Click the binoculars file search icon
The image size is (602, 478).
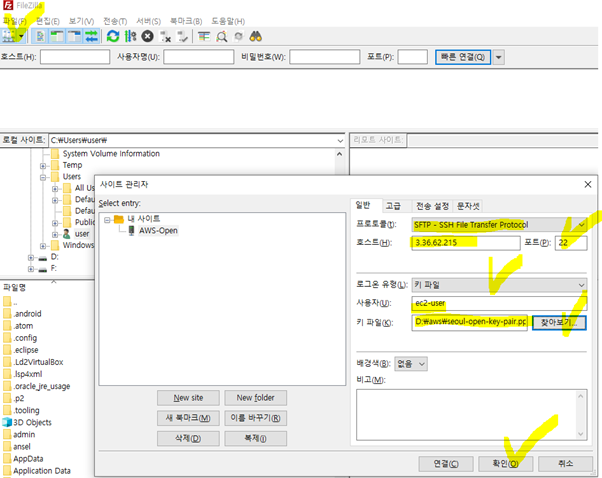tap(256, 36)
